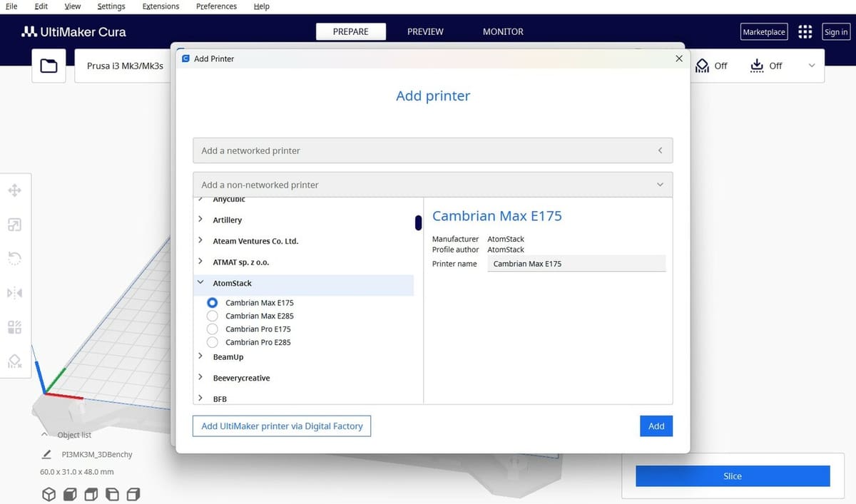This screenshot has width=856, height=504.
Task: Collapse the AtomStack manufacturer group
Action: [200, 283]
